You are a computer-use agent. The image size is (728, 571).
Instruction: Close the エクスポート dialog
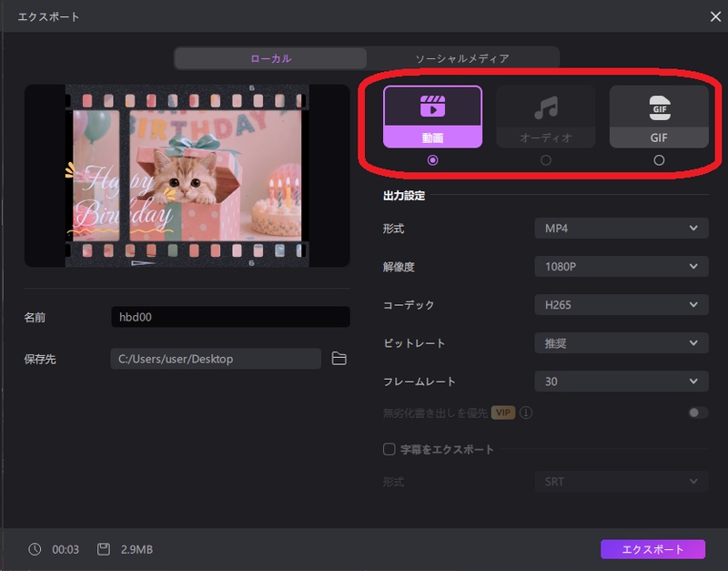pyautogui.click(x=715, y=16)
